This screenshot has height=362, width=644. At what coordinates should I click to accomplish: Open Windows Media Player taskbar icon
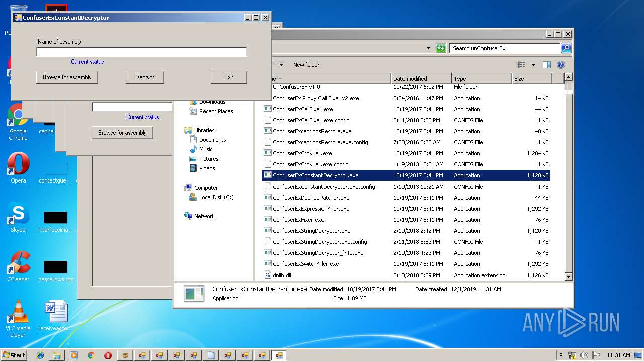click(x=74, y=355)
